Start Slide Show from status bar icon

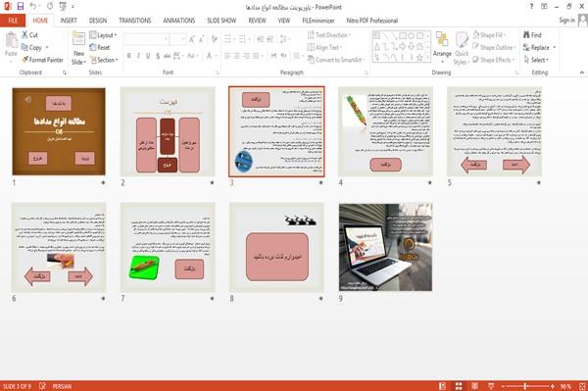pos(491,386)
